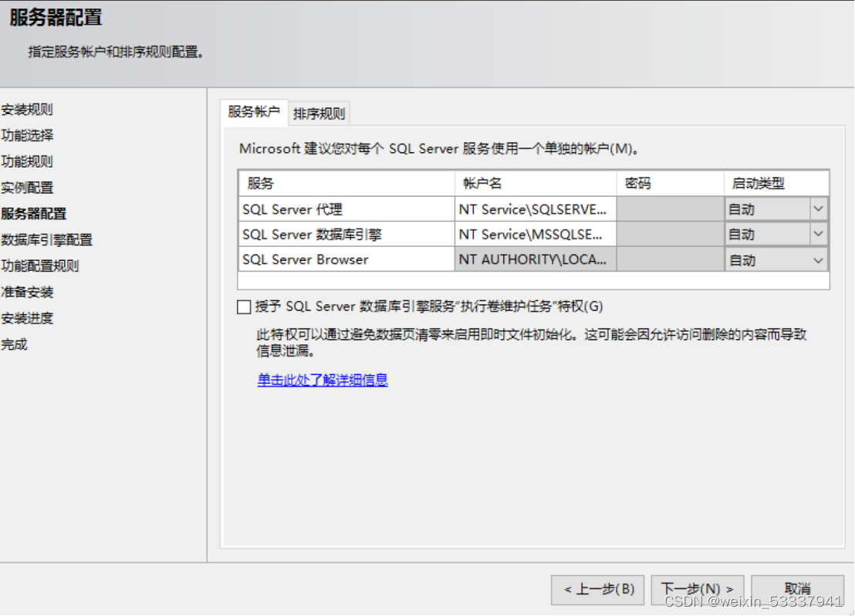Click the 启动类型 column header

pos(776,183)
